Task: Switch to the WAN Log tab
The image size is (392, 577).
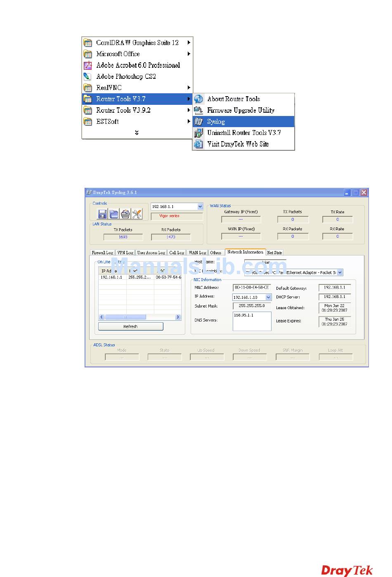Action: pyautogui.click(x=197, y=253)
